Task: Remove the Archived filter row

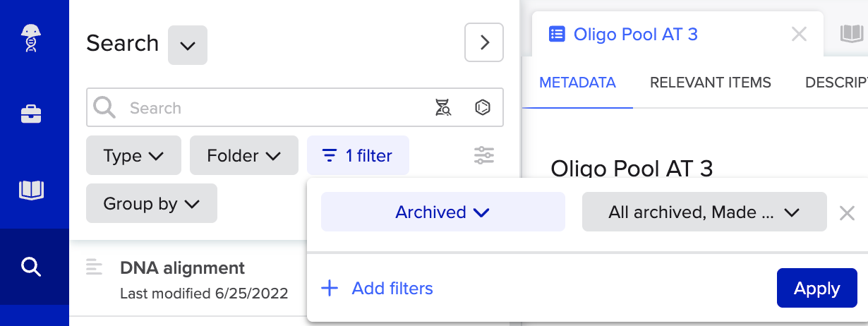Action: [x=847, y=212]
